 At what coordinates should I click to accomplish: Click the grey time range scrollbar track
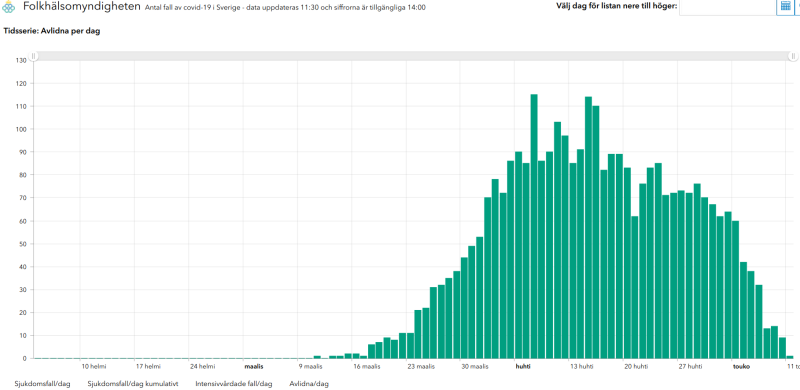coord(413,56)
